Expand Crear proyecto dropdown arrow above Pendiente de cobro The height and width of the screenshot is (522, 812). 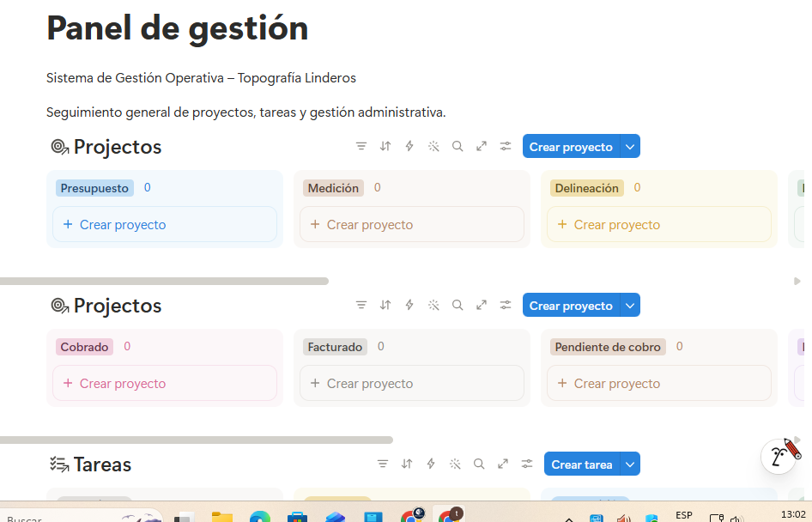point(630,306)
